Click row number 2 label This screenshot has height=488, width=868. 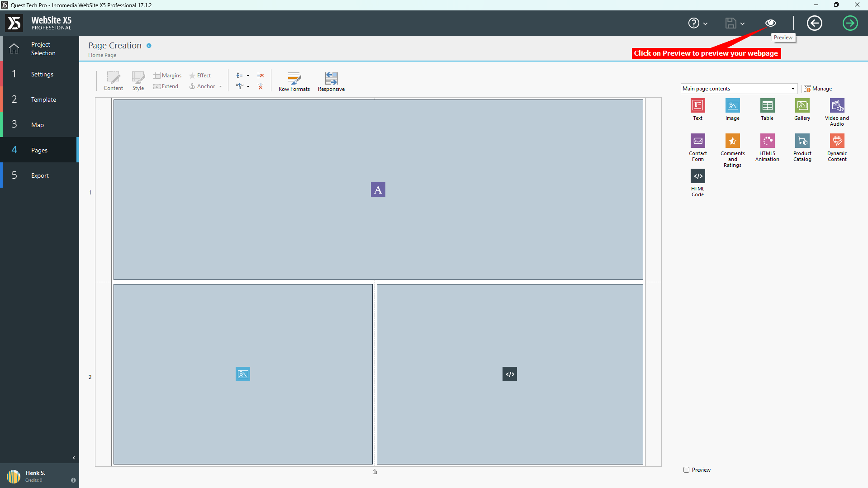pyautogui.click(x=90, y=377)
